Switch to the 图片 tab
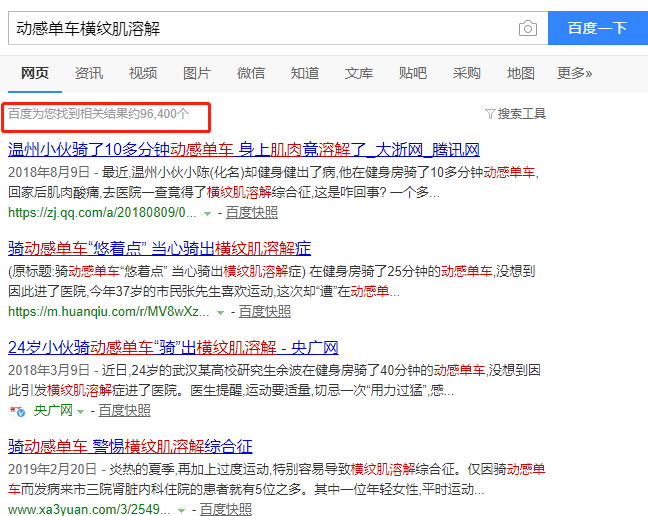648x516 pixels. pyautogui.click(x=197, y=73)
